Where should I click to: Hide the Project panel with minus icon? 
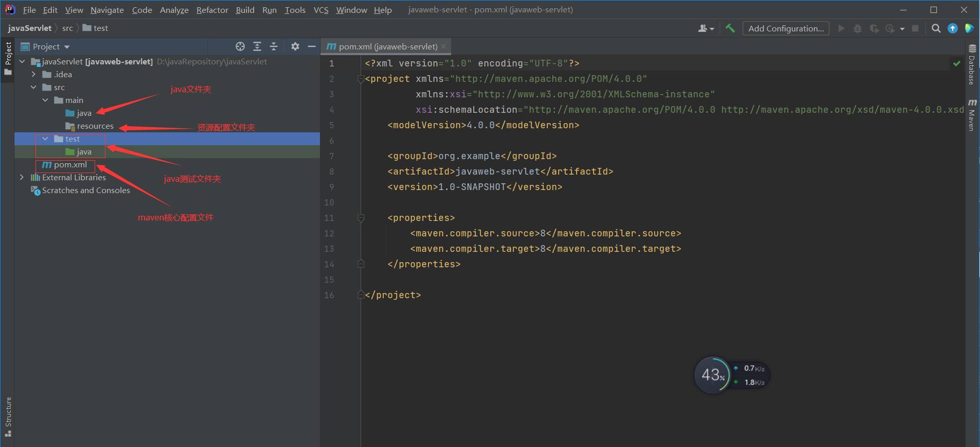pyautogui.click(x=311, y=46)
